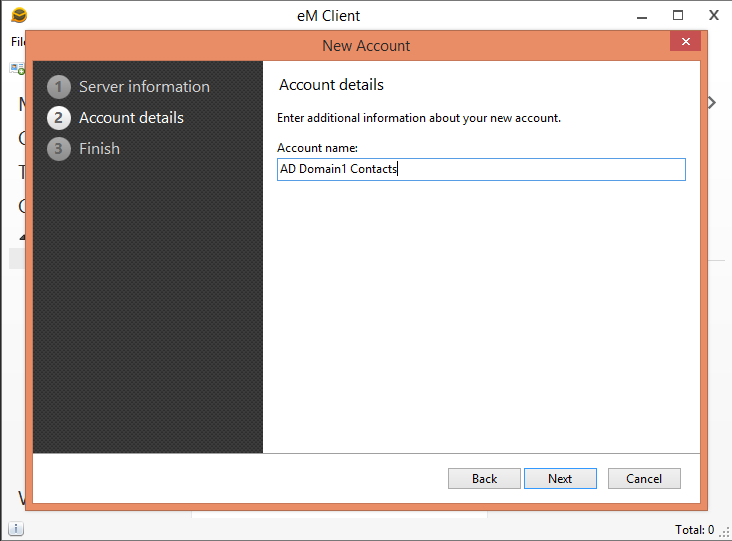Minimize the eM Client window
The image size is (732, 541).
(x=642, y=16)
